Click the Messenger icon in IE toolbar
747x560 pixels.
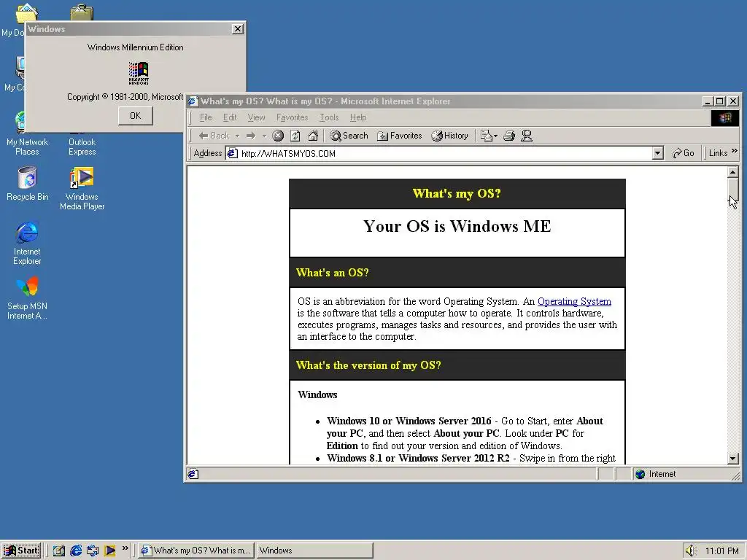click(x=527, y=136)
